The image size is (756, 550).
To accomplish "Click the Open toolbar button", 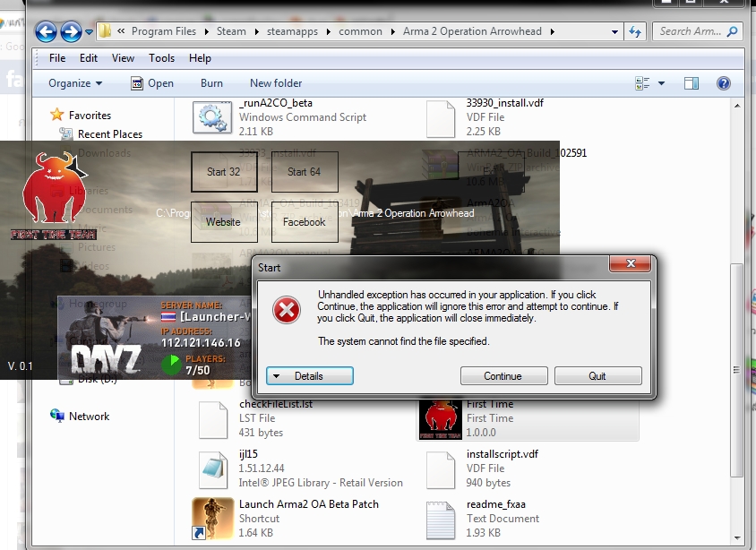I will pos(152,83).
